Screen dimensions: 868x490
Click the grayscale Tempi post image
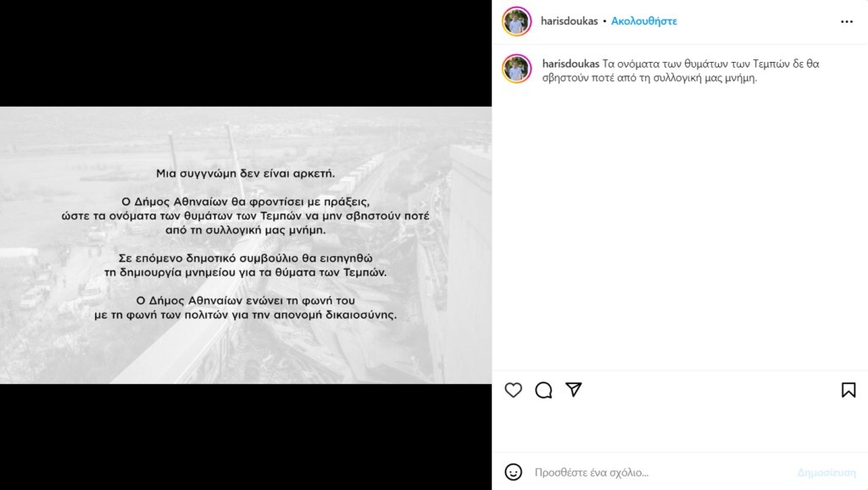tap(246, 245)
